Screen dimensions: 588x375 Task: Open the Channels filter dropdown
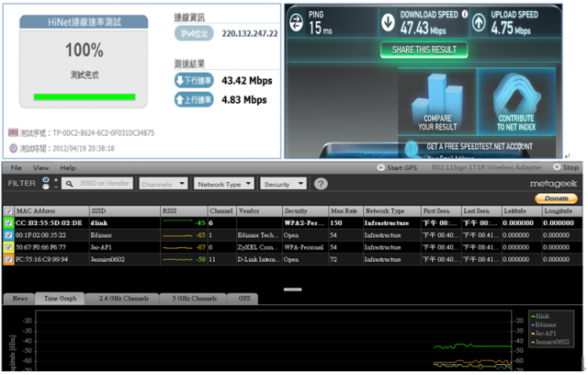click(x=164, y=184)
